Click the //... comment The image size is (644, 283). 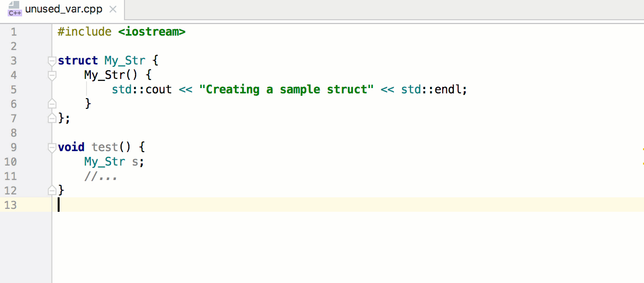pos(101,176)
